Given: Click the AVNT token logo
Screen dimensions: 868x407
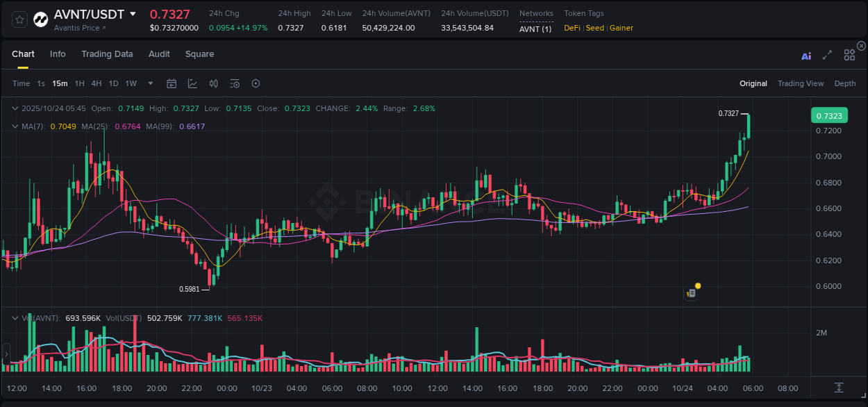Looking at the screenshot, I should coord(40,18).
